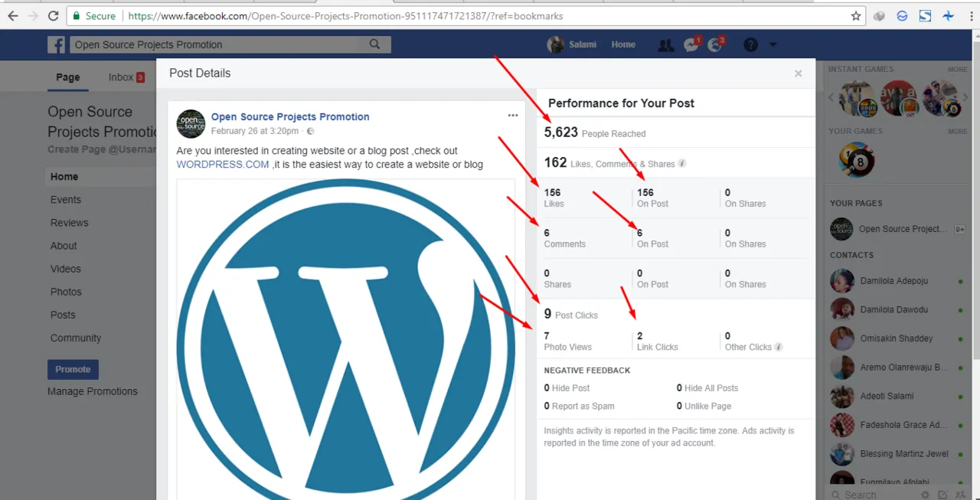Select Home in the page sidebar
Viewport: 980px width, 500px height.
[100, 177]
